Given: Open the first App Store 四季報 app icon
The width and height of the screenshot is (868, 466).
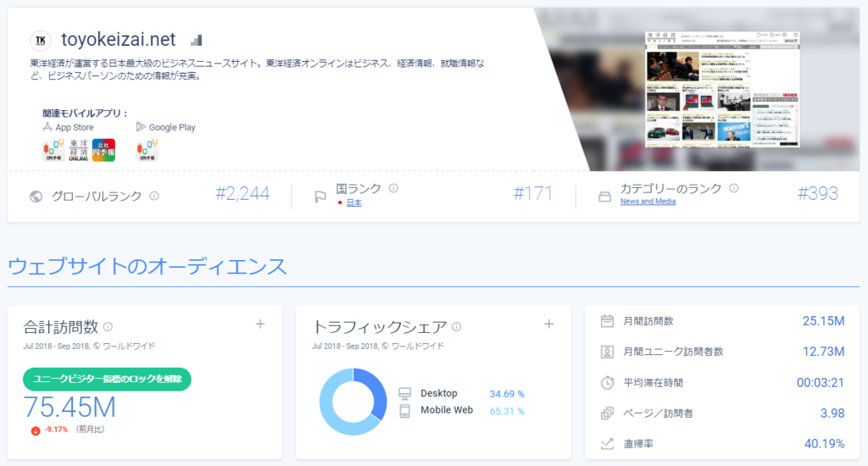Looking at the screenshot, I should 53,150.
